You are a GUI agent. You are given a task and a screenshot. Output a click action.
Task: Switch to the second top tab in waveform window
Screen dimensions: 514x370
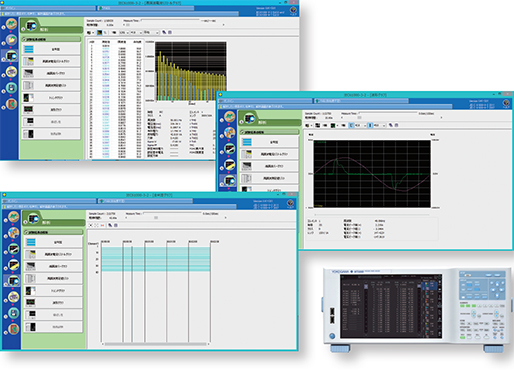point(361,101)
